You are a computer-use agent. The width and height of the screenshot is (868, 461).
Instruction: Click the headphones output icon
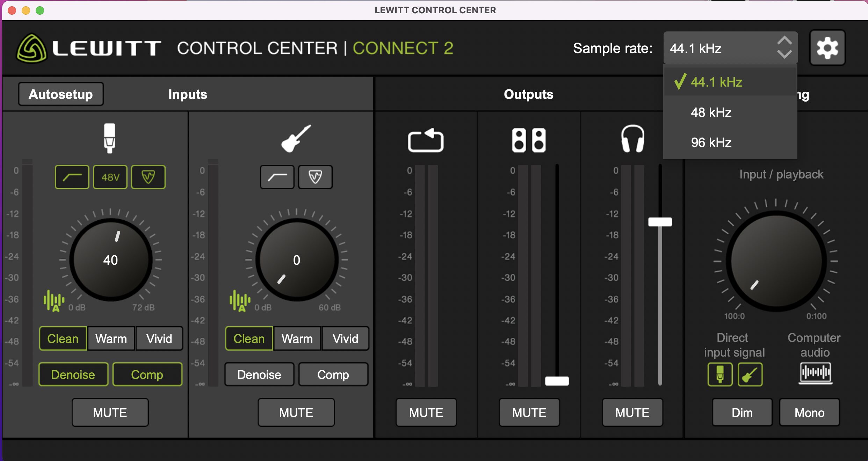(632, 139)
